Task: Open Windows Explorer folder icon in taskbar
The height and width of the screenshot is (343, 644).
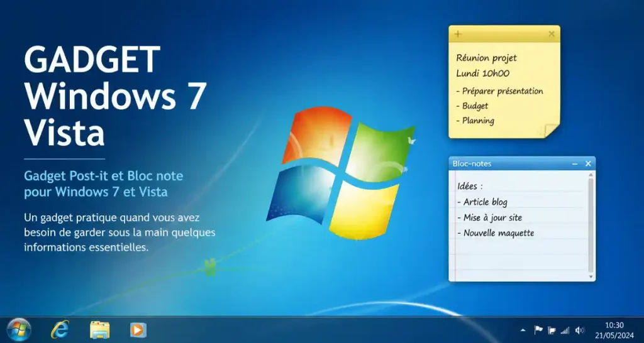Action: (100, 330)
